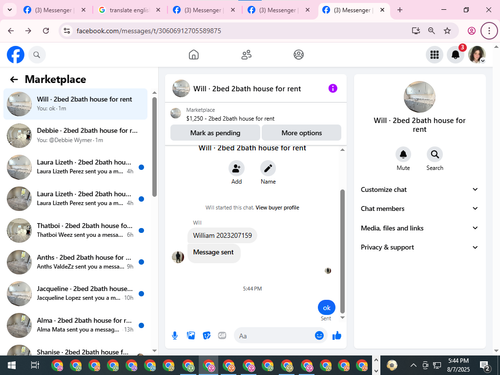The width and height of the screenshot is (500, 375).
Task: Reload the page in browser
Action: pyautogui.click(x=46, y=31)
